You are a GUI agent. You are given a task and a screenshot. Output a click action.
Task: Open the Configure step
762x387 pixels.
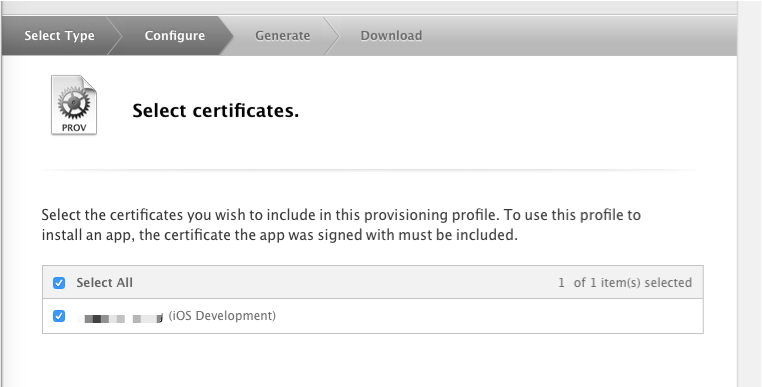pos(174,35)
